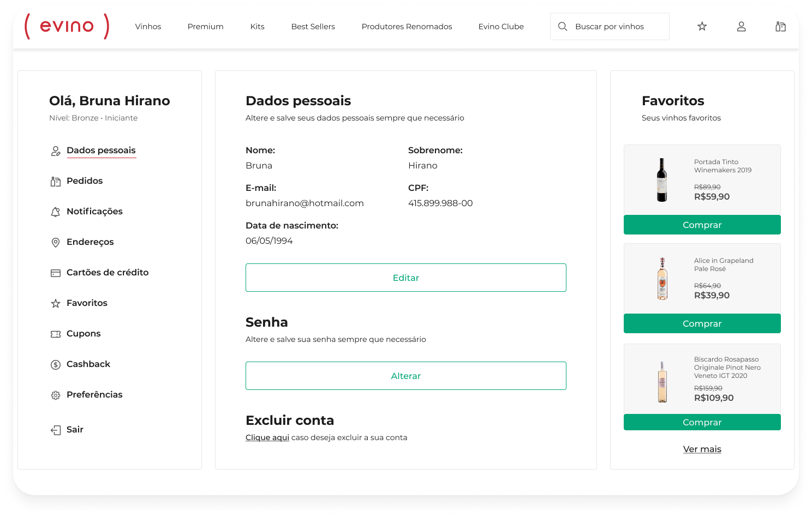
Task: Open Portada Tinto bottle thumbnail
Action: 662,180
